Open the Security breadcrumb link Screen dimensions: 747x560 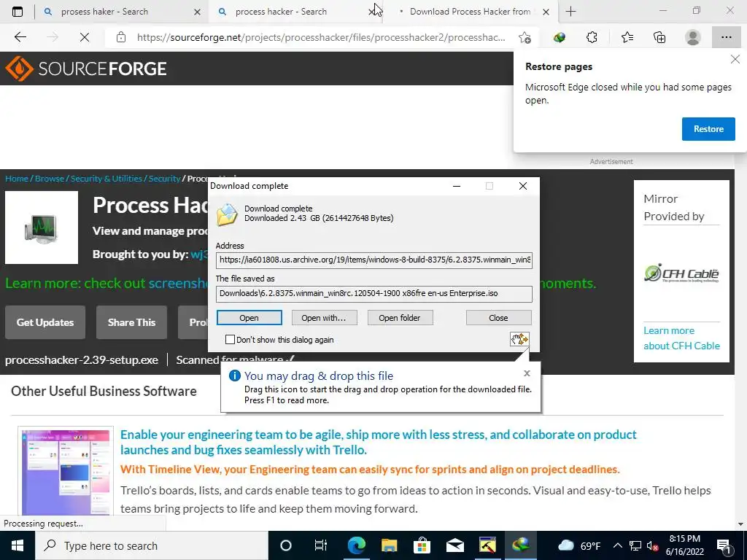[x=164, y=179]
